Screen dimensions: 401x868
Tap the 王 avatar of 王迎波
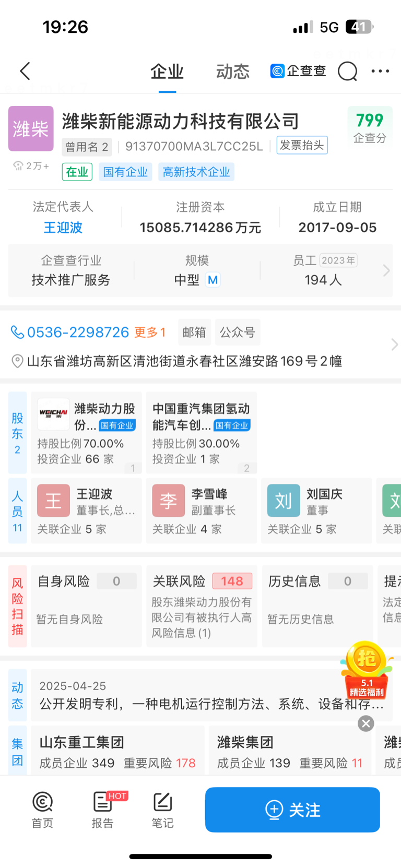coord(53,500)
